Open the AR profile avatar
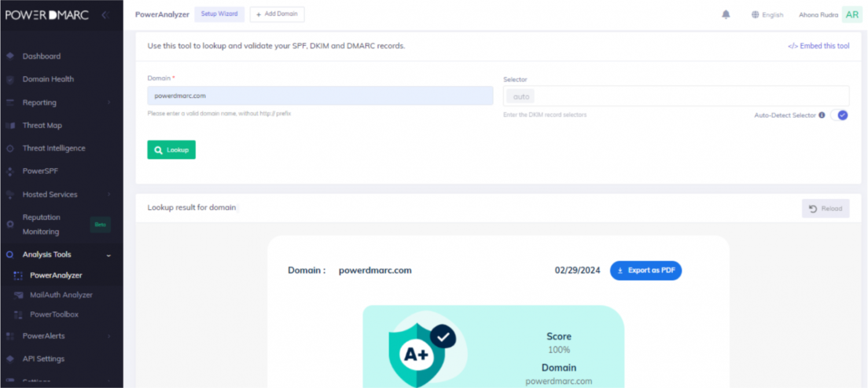The height and width of the screenshot is (388, 868). click(852, 14)
